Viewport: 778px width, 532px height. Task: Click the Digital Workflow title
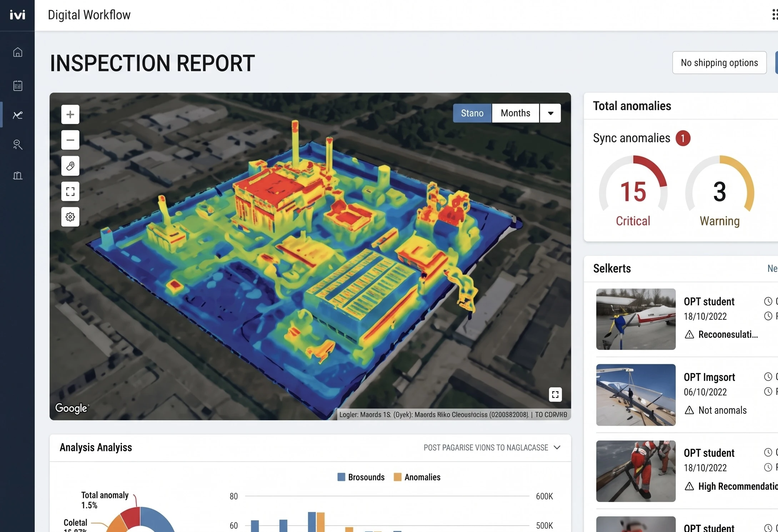pyautogui.click(x=89, y=15)
